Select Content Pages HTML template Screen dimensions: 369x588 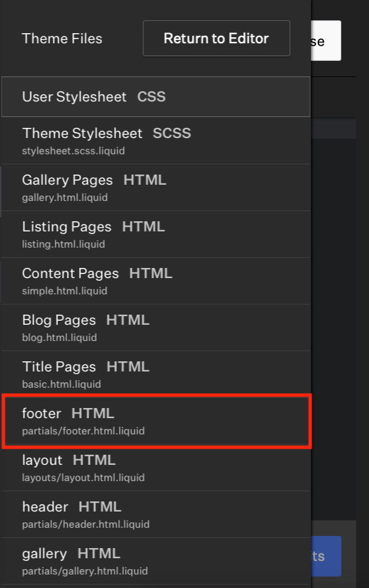156,281
